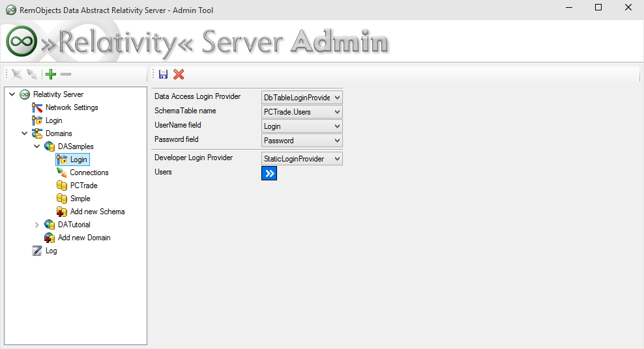Click the Password field label
Screen dimensions: 644x349
(x=177, y=139)
